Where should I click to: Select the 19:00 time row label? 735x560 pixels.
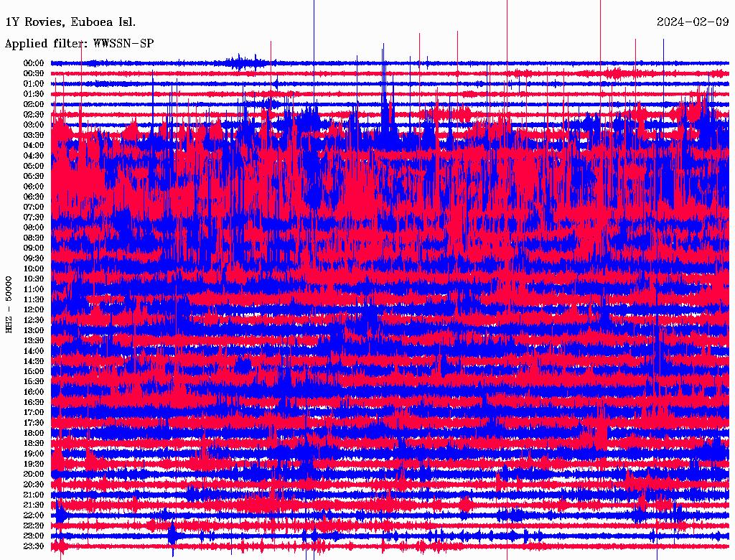(34, 454)
